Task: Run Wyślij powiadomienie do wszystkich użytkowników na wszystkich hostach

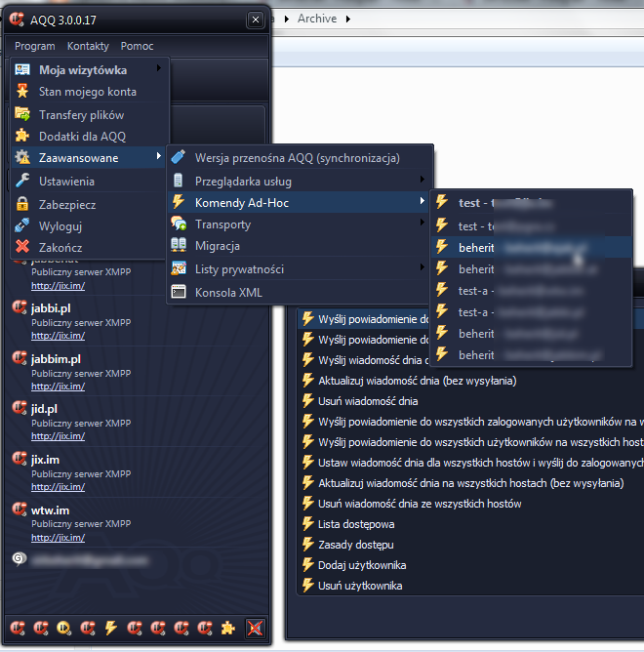Action: click(472, 442)
